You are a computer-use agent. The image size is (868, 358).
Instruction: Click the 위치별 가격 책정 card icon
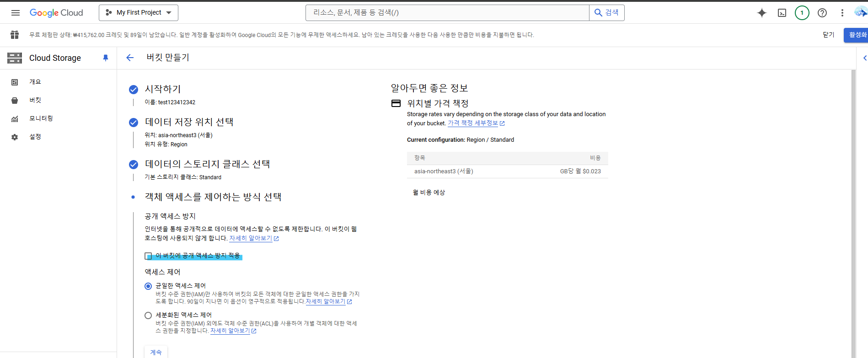click(x=396, y=103)
